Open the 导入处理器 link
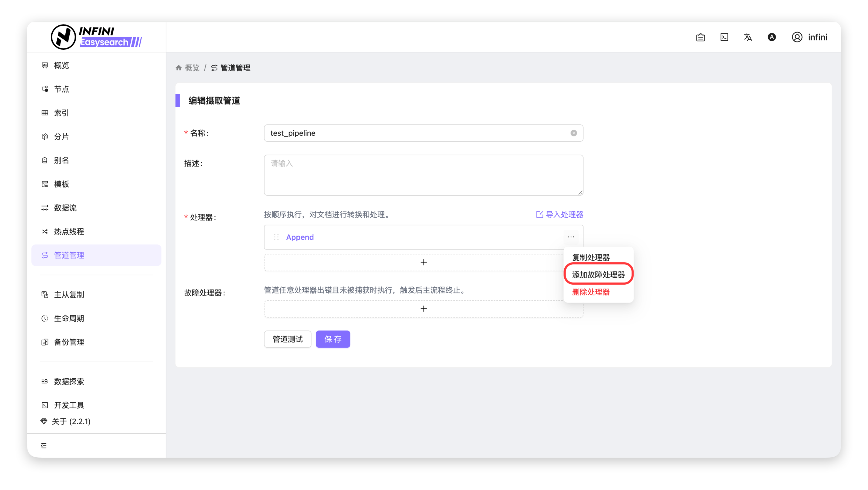Screen dimensions: 868x490 pyautogui.click(x=559, y=215)
